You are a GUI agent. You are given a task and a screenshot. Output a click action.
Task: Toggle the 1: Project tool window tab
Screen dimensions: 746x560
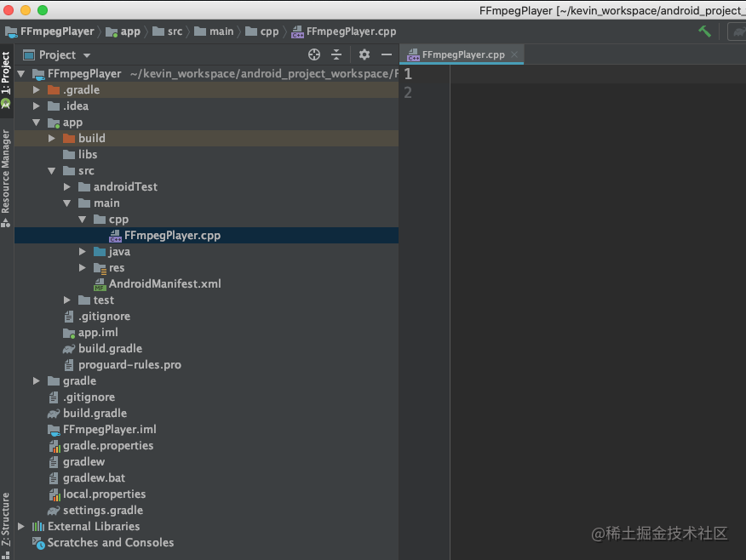(6, 72)
